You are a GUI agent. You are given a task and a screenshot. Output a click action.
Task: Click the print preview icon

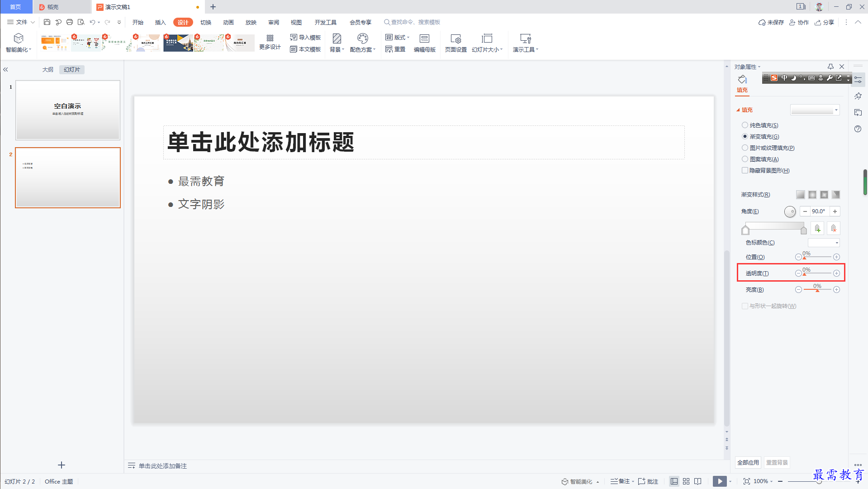coord(81,22)
